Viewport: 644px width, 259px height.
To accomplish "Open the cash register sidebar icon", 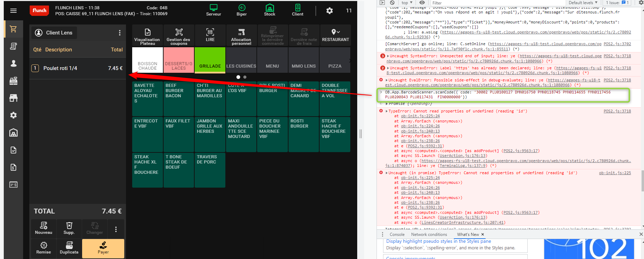I will click(13, 81).
